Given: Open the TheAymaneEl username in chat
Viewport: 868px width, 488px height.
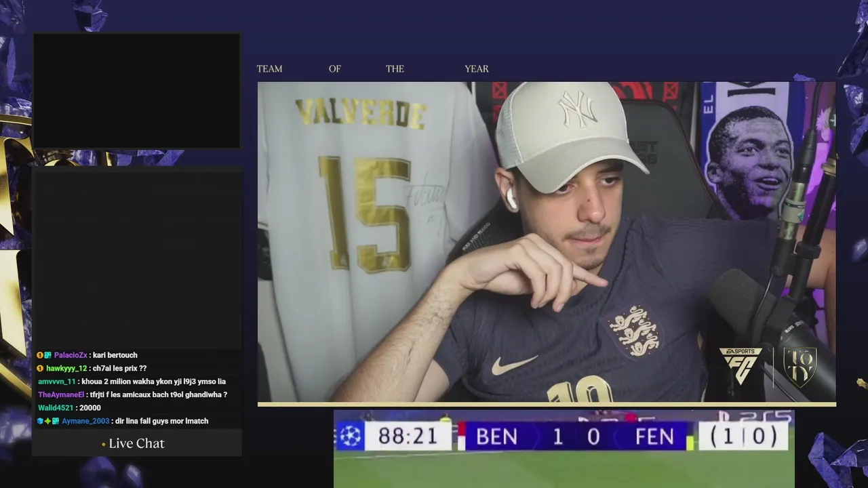Looking at the screenshot, I should (61, 394).
